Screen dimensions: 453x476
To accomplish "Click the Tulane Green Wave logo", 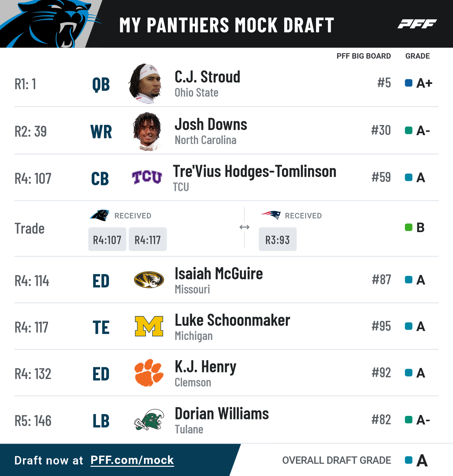I will point(149,420).
